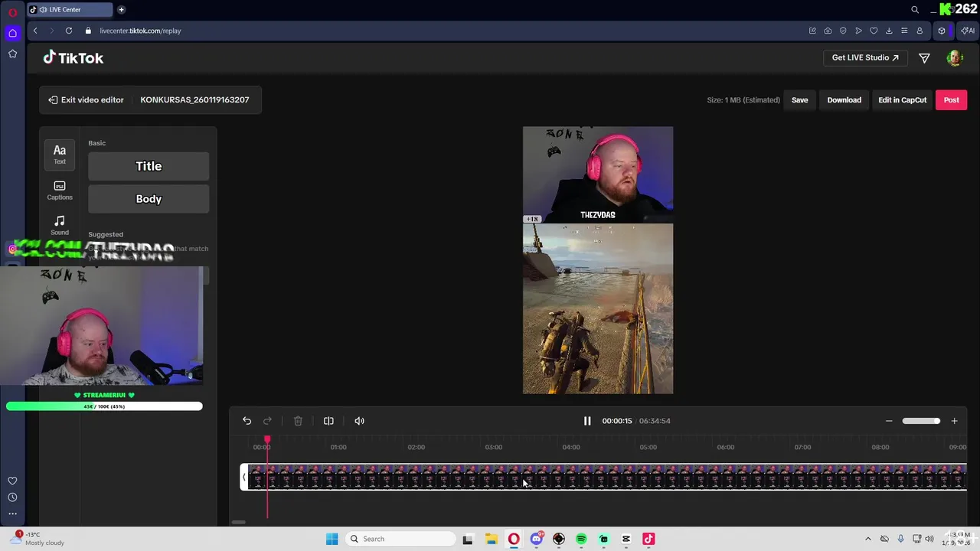Screen dimensions: 980x551
Task: Click the TikTok logo
Action: click(73, 57)
